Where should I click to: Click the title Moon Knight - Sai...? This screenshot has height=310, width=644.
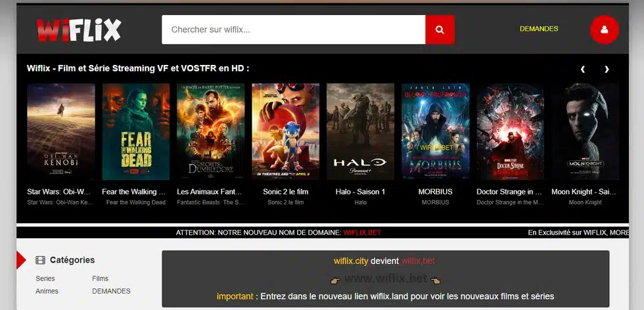coord(584,192)
